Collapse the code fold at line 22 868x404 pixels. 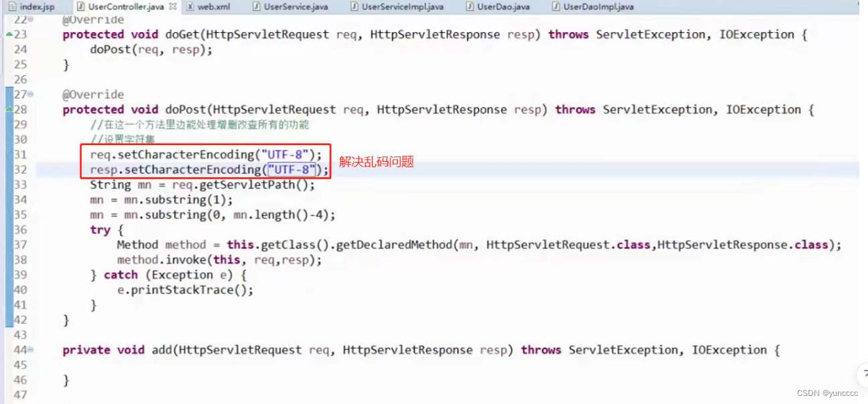(x=31, y=19)
